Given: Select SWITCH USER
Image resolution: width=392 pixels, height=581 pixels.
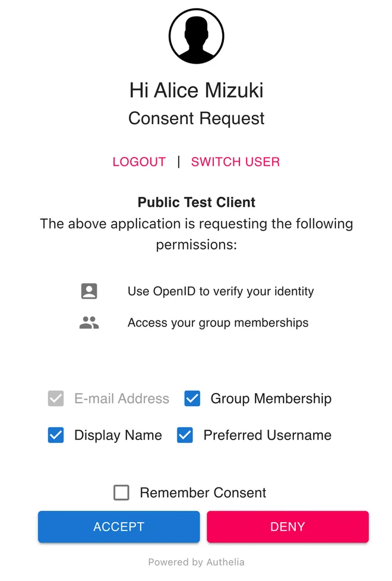Looking at the screenshot, I should 235,161.
